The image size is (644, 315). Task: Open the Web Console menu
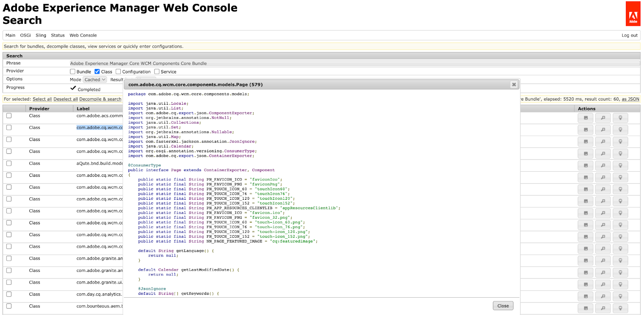(x=83, y=35)
